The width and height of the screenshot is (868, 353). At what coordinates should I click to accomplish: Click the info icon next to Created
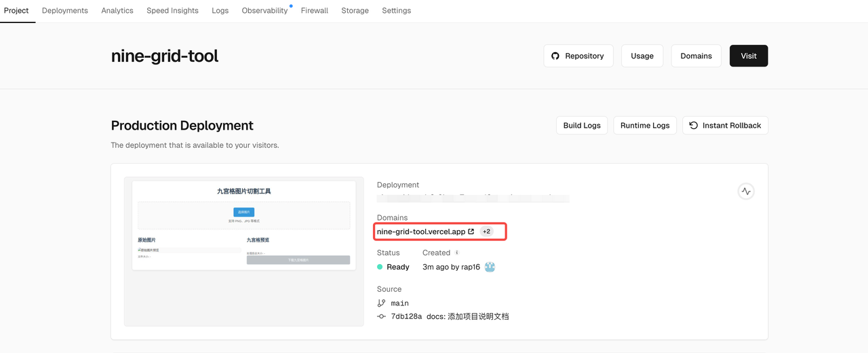[457, 253]
